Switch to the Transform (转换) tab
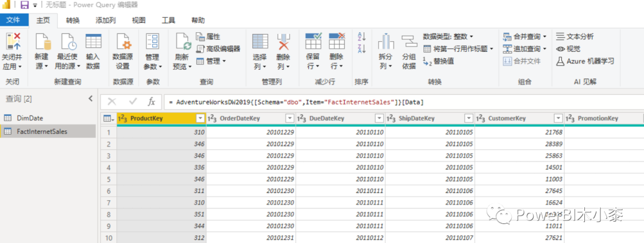The image size is (644, 243). click(x=73, y=20)
